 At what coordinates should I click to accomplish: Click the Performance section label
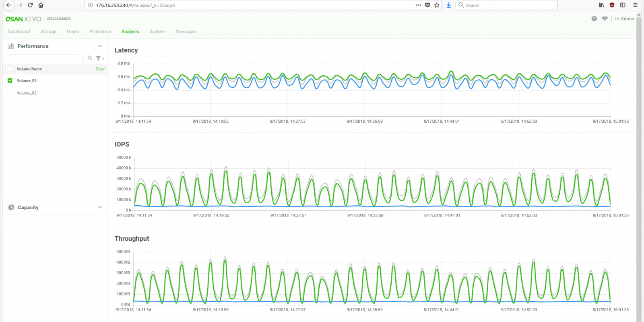pyautogui.click(x=33, y=46)
